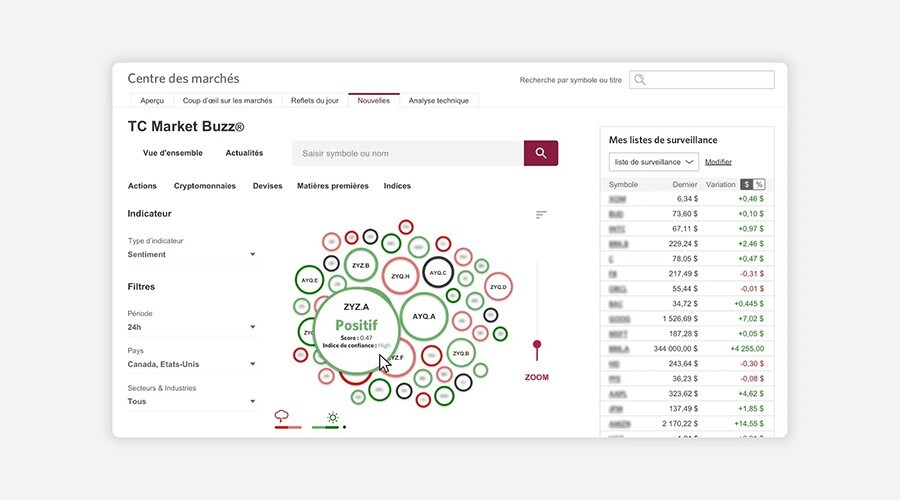Select the ZYQ.D bubble
The width and height of the screenshot is (900, 500).
point(498,286)
